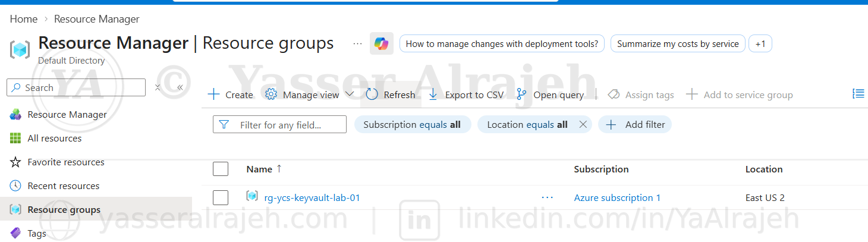Click the Favorite resources star icon
Viewport: 868px width, 242px height.
(x=15, y=162)
